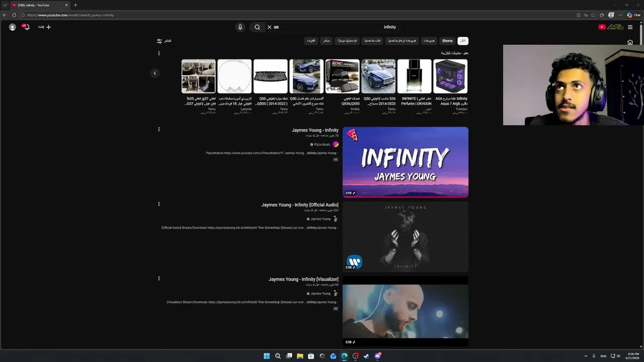The height and width of the screenshot is (362, 644).
Task: Go back in the browser
Action: tap(5, 15)
